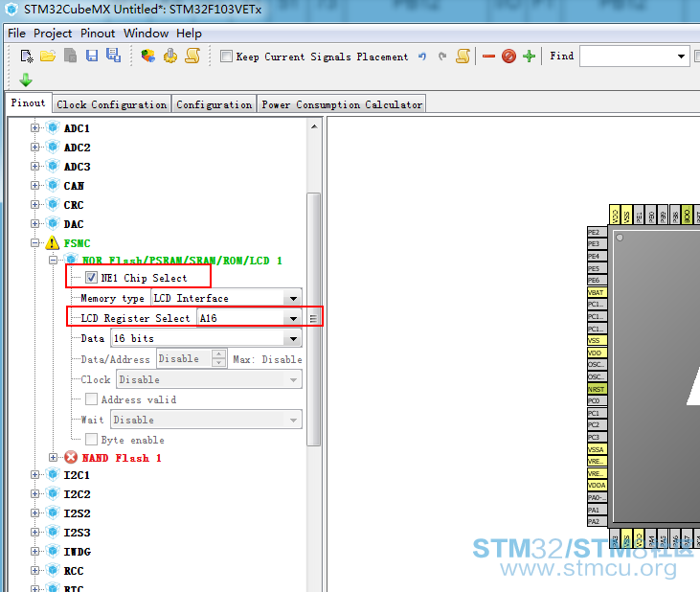Open the Memory type dropdown
Screen dimensions: 700x592
[293, 298]
